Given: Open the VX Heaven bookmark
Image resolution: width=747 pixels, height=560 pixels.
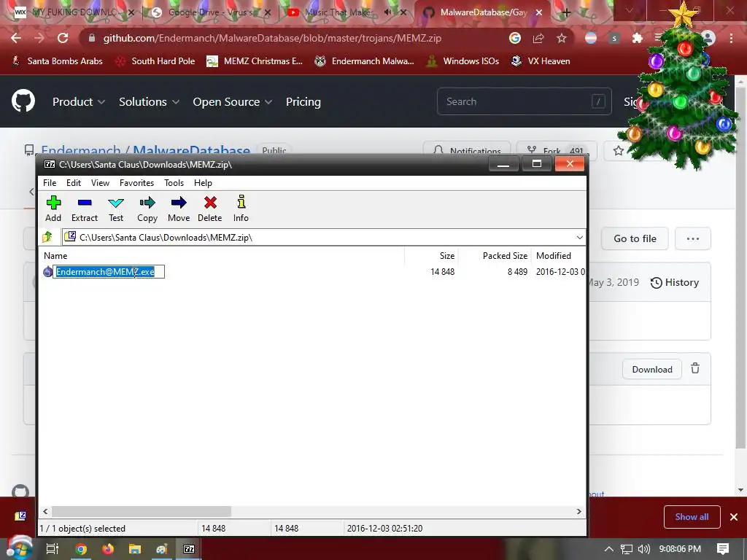Looking at the screenshot, I should point(541,61).
